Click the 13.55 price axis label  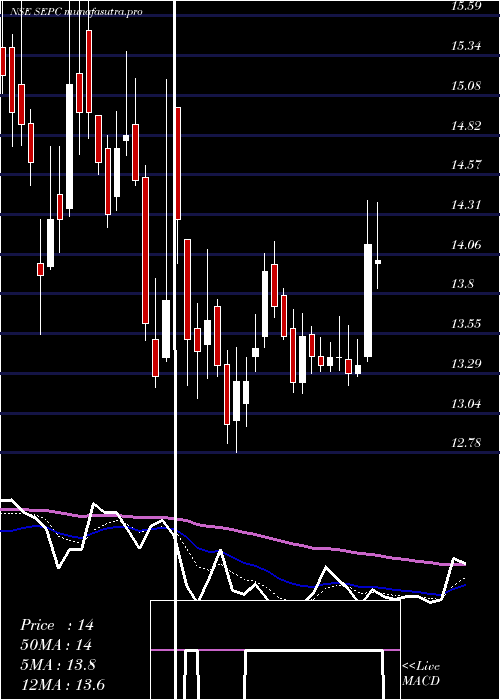click(x=467, y=324)
